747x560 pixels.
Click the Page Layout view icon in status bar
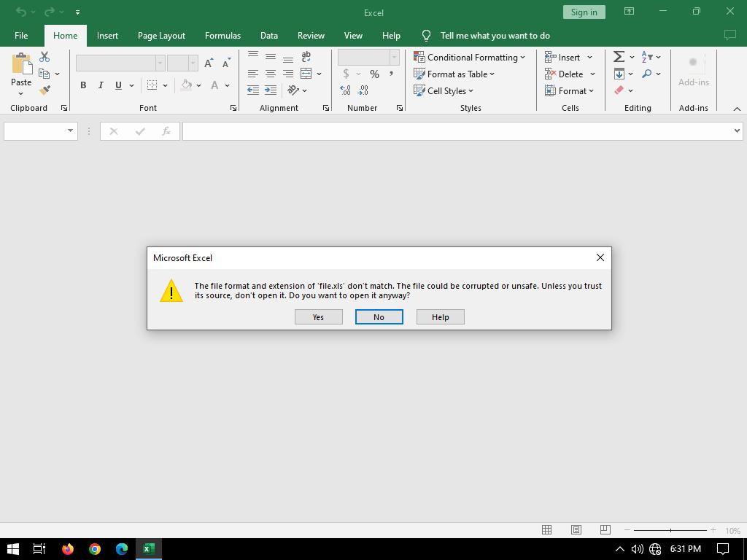click(576, 530)
